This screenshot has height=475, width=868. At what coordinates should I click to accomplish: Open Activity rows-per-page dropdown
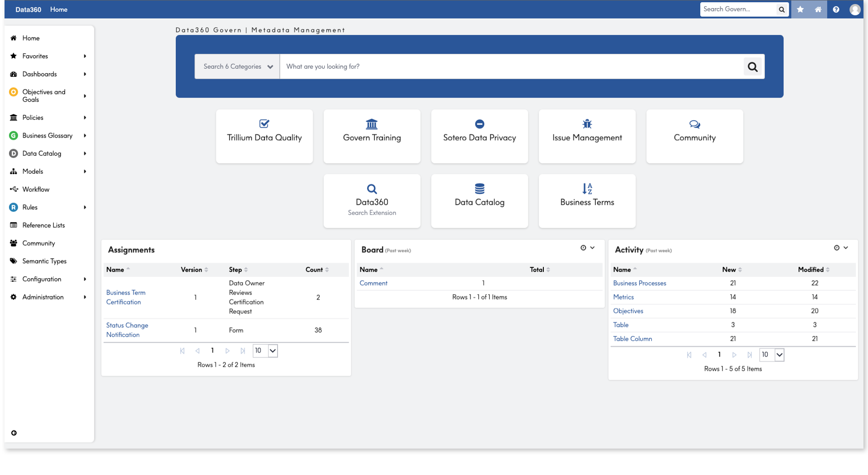coord(772,355)
